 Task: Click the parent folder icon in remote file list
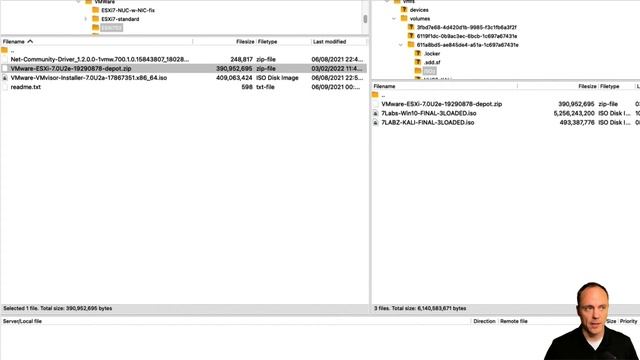(x=376, y=95)
